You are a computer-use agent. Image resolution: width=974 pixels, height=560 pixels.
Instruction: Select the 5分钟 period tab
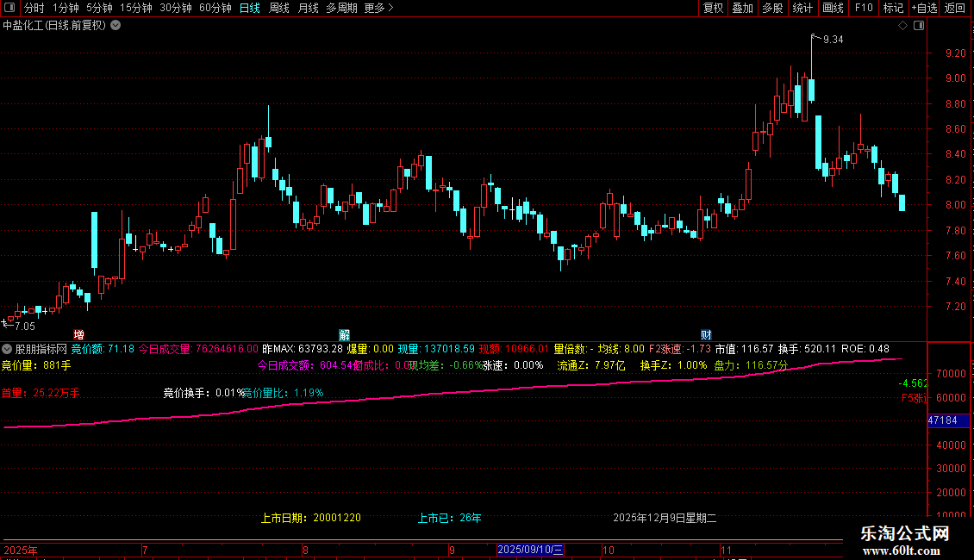(x=99, y=8)
